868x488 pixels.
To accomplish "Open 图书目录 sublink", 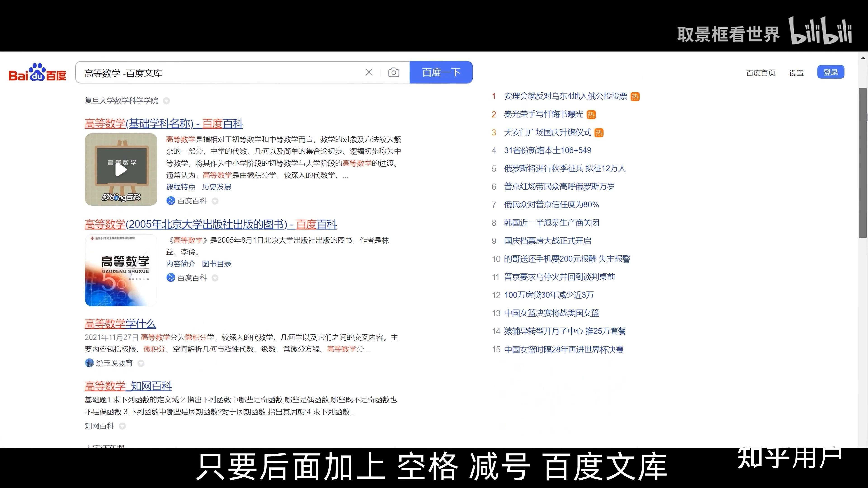I will click(x=217, y=264).
